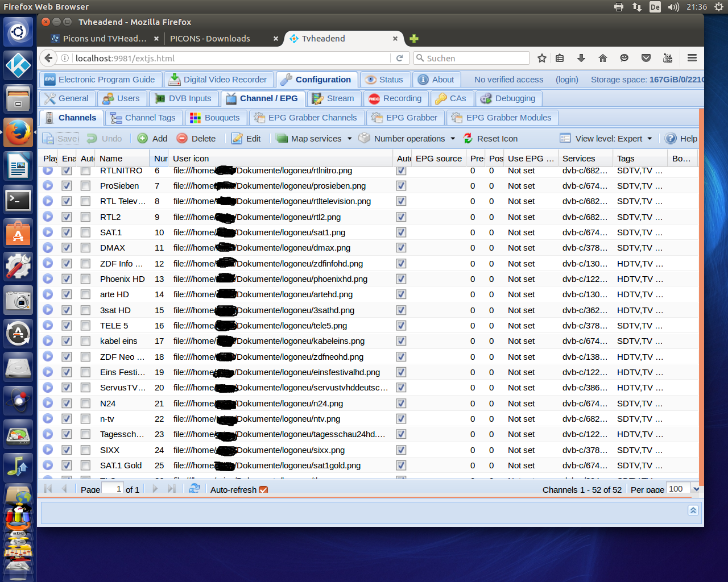The image size is (728, 582).
Task: Open the system volume indicator
Action: (x=673, y=7)
